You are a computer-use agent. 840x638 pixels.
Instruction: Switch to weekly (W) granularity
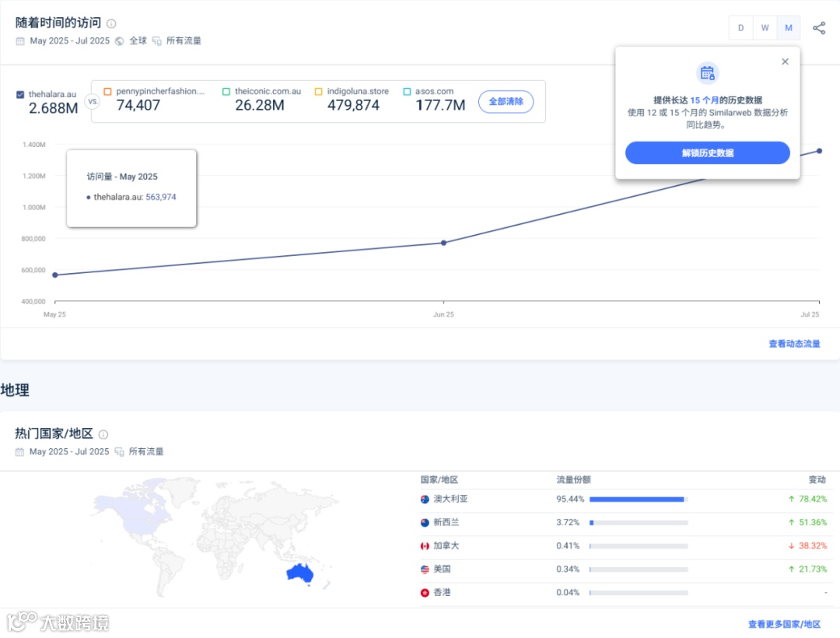point(765,28)
